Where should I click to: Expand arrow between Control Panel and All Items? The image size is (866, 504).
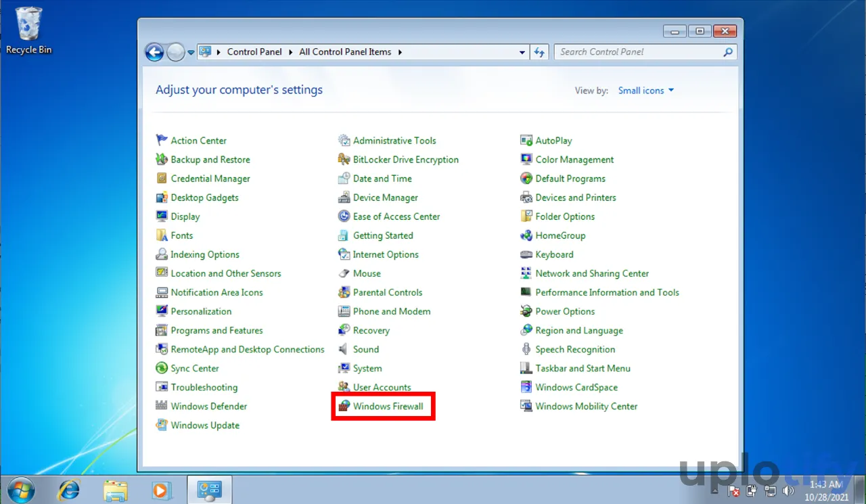pyautogui.click(x=291, y=52)
